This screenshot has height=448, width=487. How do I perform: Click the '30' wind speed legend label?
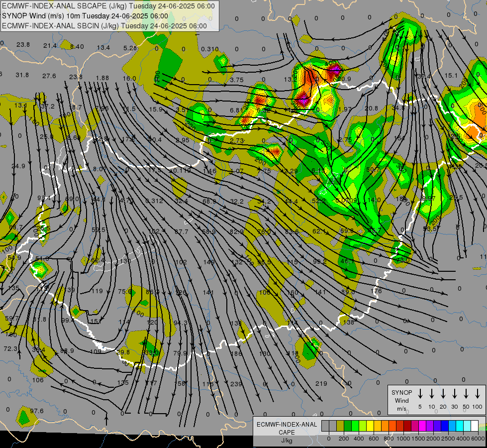(x=454, y=407)
